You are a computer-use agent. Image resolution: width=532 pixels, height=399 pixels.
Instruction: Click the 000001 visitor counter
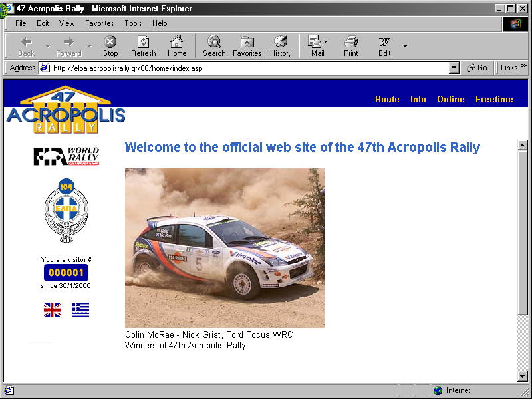click(x=66, y=273)
